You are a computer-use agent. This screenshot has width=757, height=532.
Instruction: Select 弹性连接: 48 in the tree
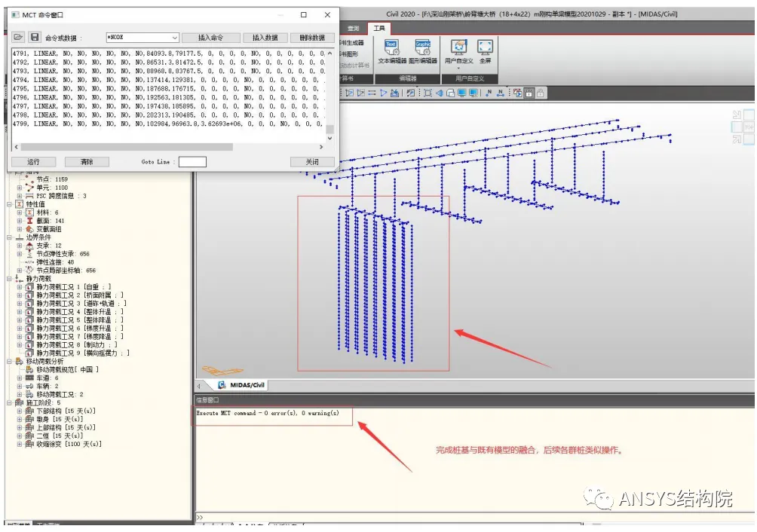tap(55, 262)
